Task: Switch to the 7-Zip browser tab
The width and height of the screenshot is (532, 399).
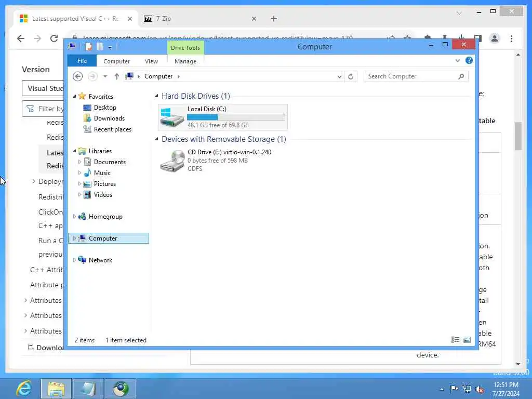Action: [x=200, y=19]
